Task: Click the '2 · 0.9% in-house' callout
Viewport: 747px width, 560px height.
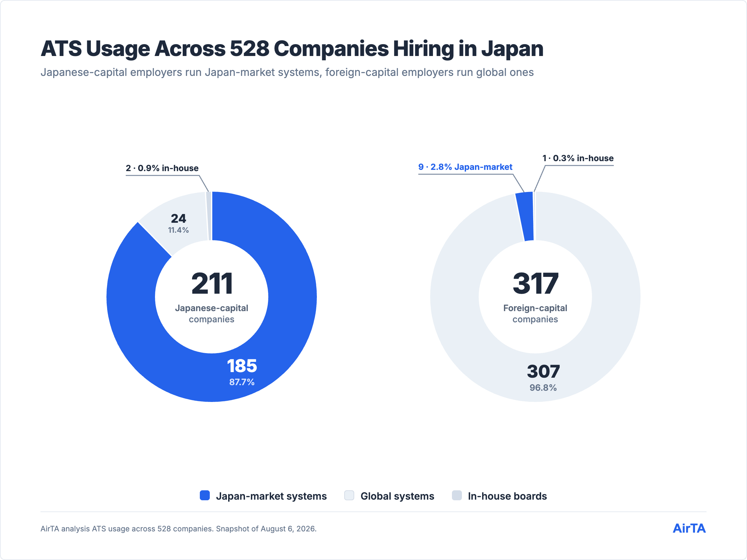Action: 162,168
